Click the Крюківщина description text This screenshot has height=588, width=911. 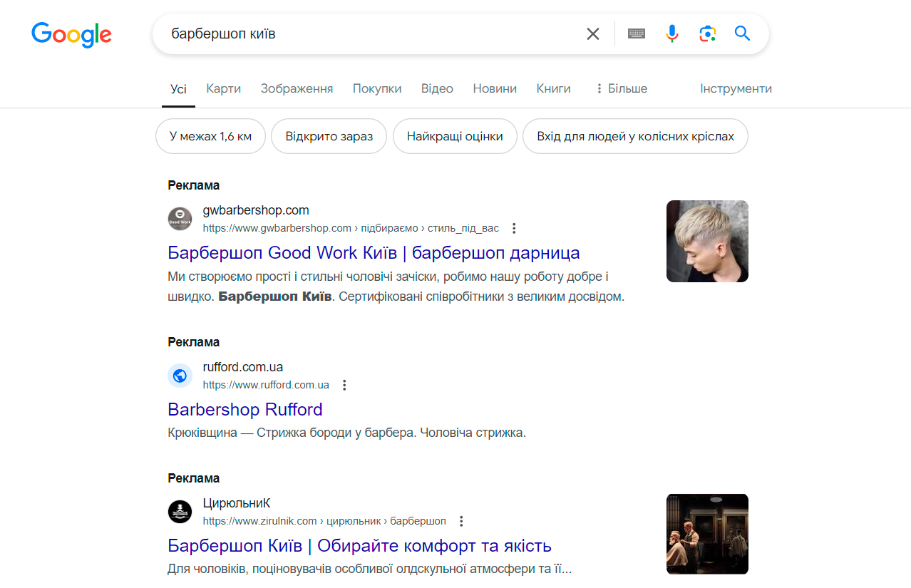point(346,432)
